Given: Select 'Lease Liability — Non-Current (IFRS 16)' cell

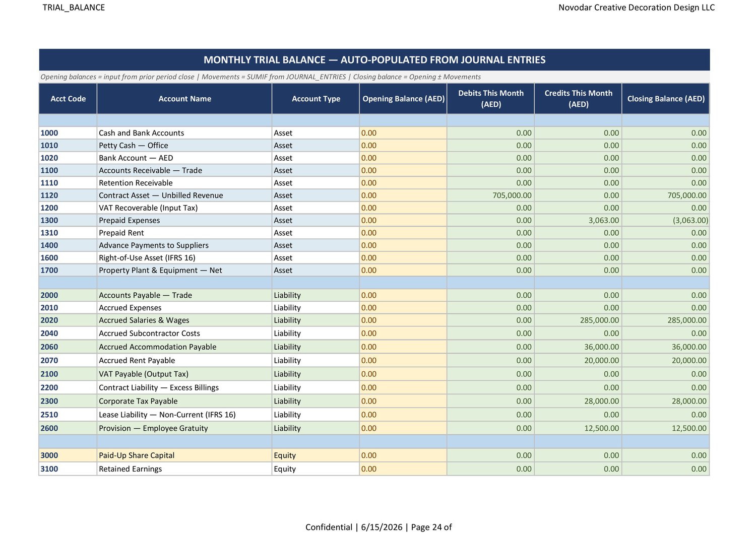Looking at the screenshot, I should (184, 415).
